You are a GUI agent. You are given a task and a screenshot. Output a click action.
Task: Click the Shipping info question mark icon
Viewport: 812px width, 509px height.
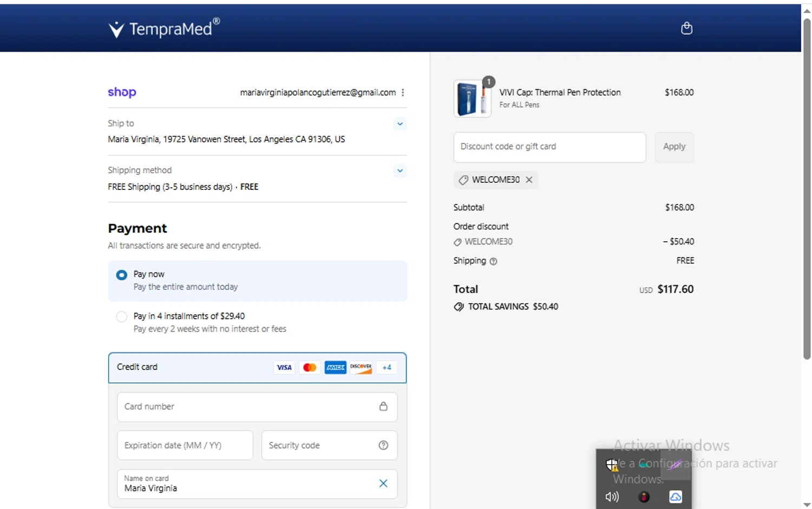click(x=493, y=261)
